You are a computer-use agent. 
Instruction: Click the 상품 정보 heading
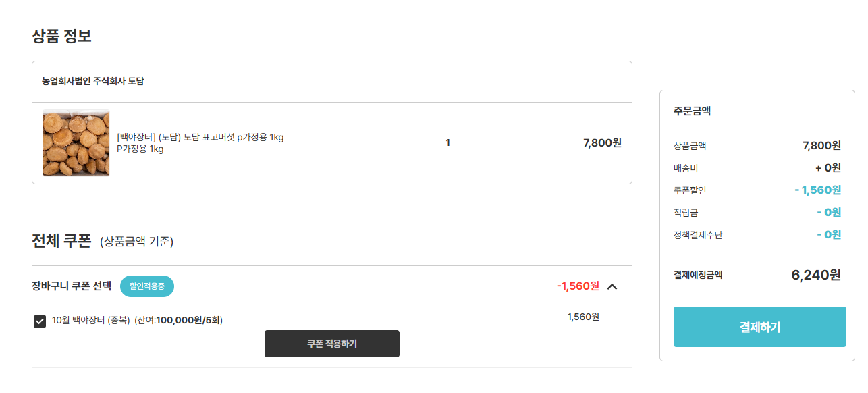click(61, 36)
